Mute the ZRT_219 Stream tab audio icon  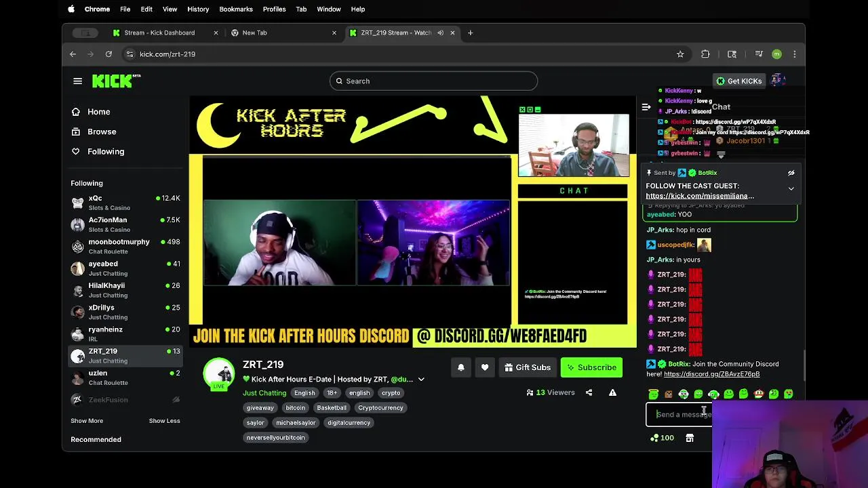(x=440, y=33)
